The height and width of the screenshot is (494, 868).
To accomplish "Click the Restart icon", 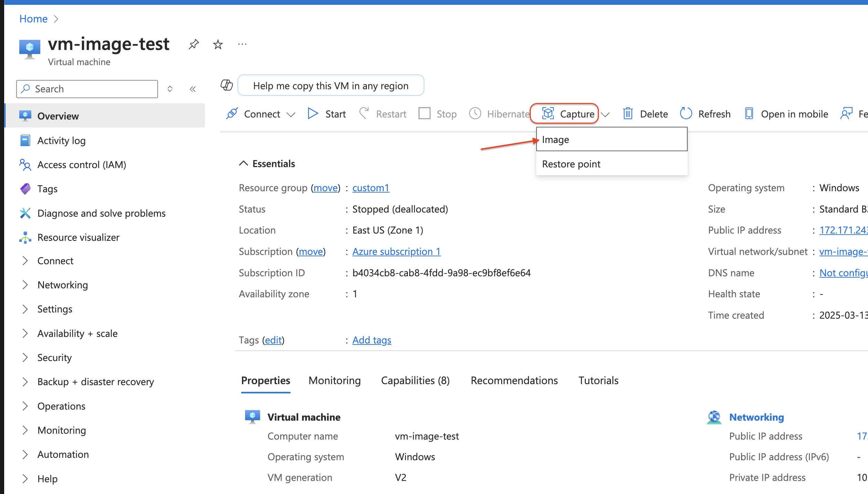I will [364, 113].
